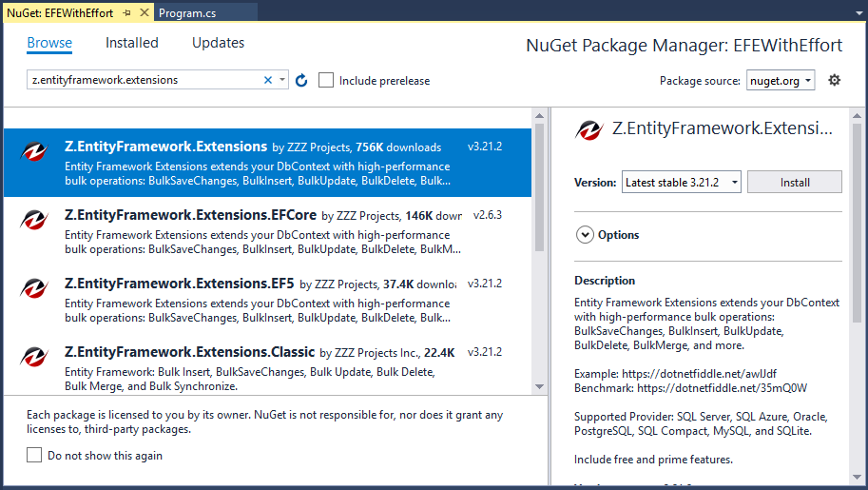Open the document tabs overflow dropdown
Screen dimensions: 868x490
[858, 13]
